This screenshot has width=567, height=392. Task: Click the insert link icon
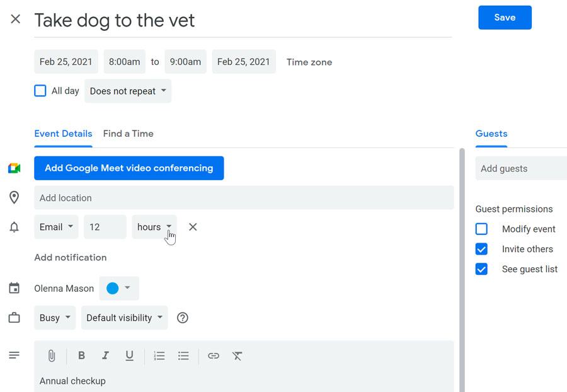click(x=214, y=356)
